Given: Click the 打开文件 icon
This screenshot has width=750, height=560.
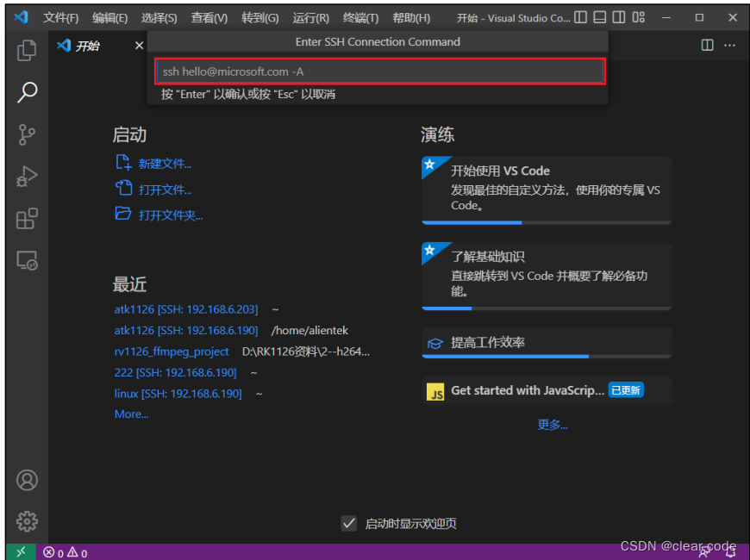Looking at the screenshot, I should pos(123,188).
